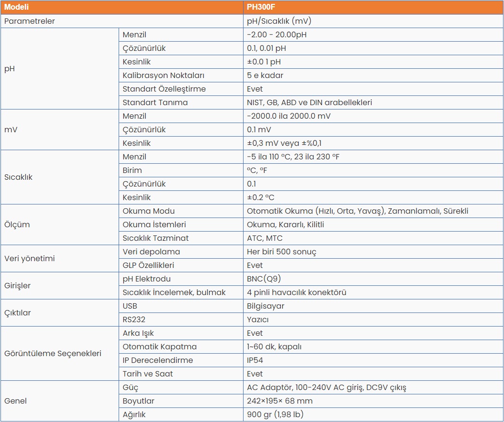Select '900 gr (1,98 lb)' value
The height and width of the screenshot is (422, 504).
[275, 415]
